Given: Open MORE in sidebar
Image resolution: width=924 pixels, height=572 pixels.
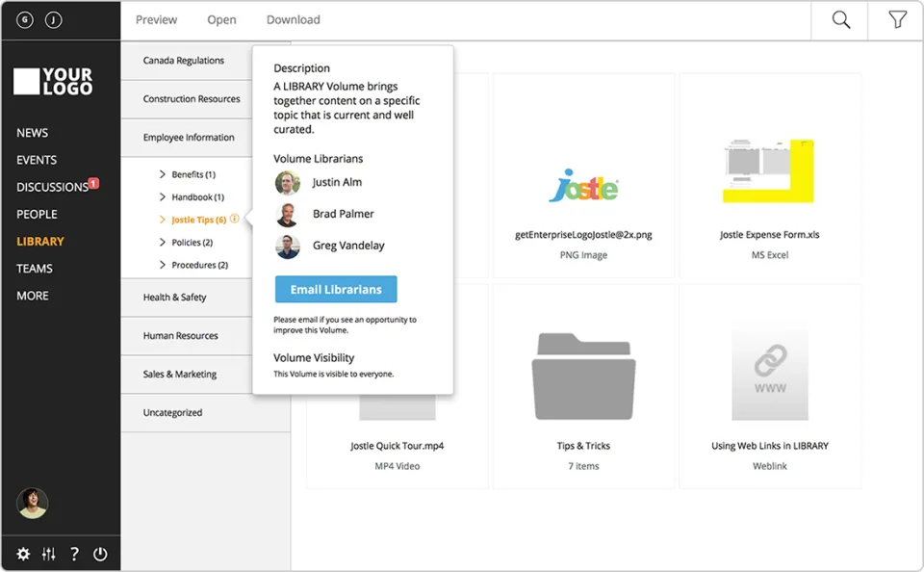Looking at the screenshot, I should (x=33, y=296).
